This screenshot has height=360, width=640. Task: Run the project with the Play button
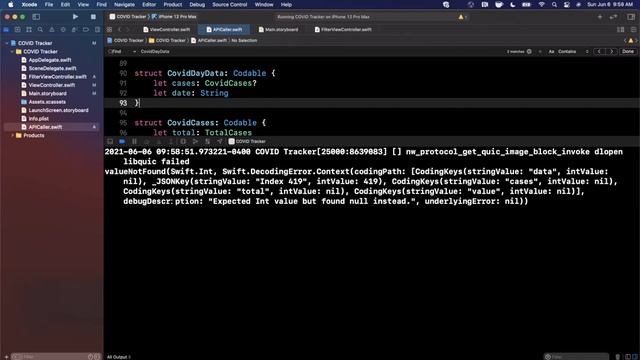[x=75, y=17]
